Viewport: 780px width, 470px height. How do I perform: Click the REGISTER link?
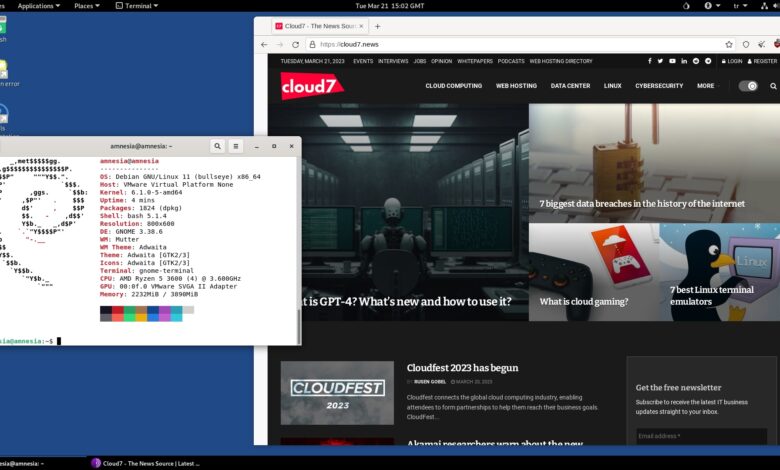pyautogui.click(x=762, y=61)
